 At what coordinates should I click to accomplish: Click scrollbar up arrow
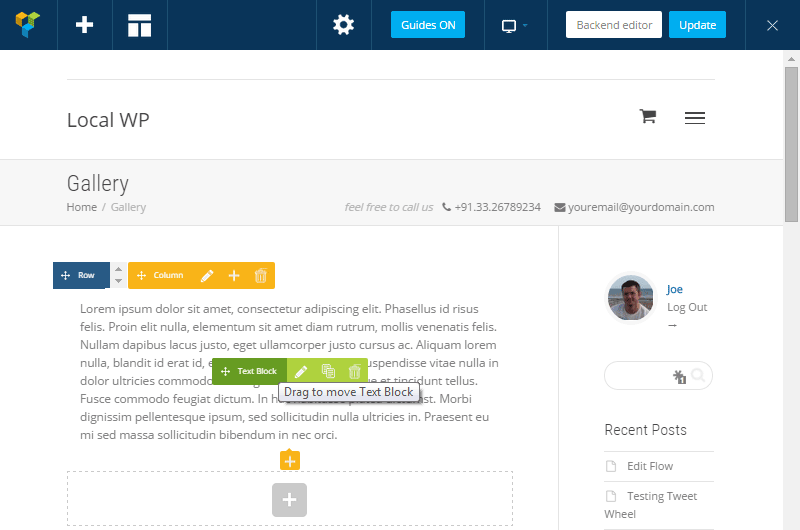pyautogui.click(x=791, y=59)
